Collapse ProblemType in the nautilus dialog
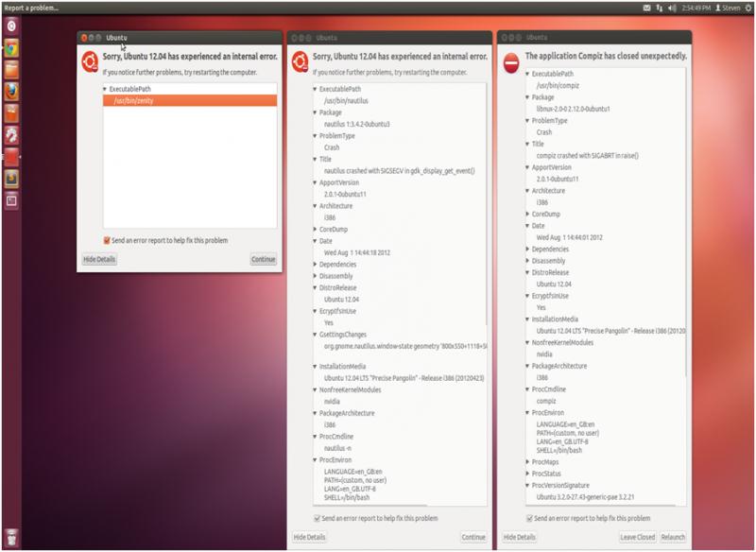Image resolution: width=756 pixels, height=552 pixels. [315, 136]
